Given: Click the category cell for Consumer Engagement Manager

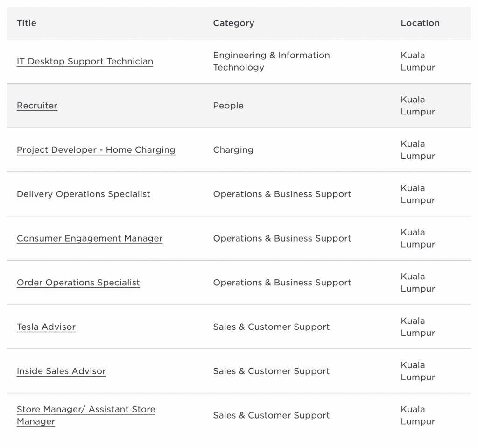Looking at the screenshot, I should pos(282,238).
